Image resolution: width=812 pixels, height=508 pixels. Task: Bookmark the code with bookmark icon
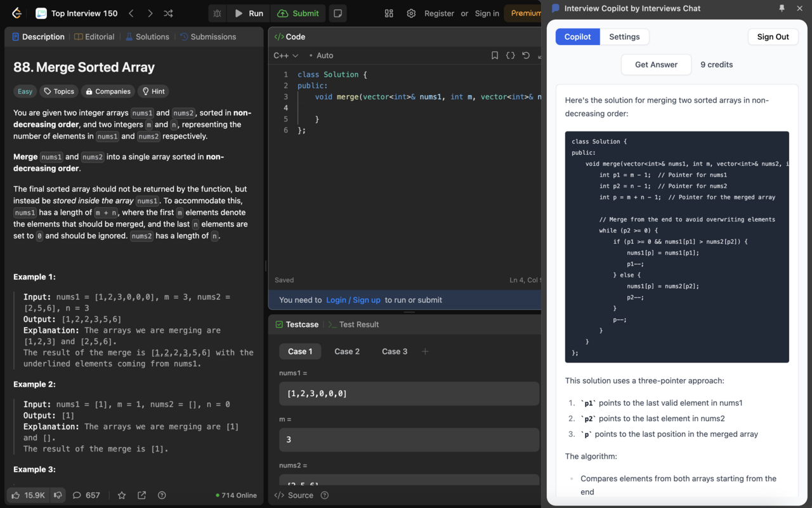pos(495,55)
